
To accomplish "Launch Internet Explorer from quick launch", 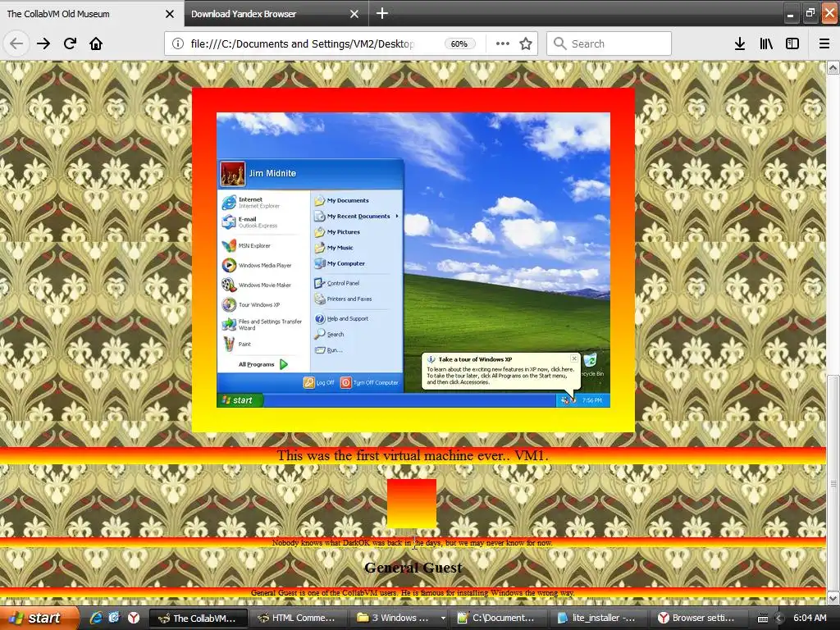I will 95,618.
